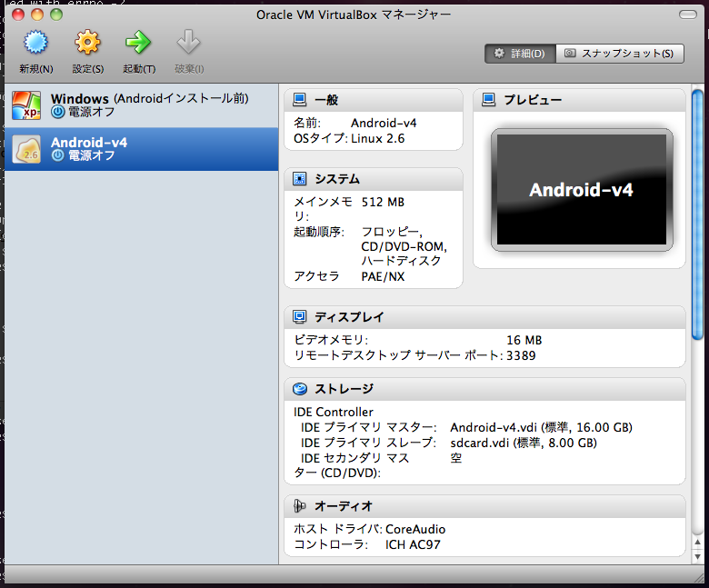This screenshot has height=588, width=709.
Task: Select the Windows XP virtual machine
Action: tap(142, 105)
